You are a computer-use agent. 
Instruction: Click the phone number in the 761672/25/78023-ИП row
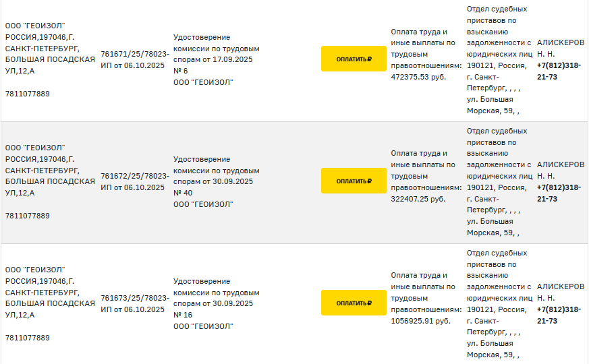click(559, 193)
